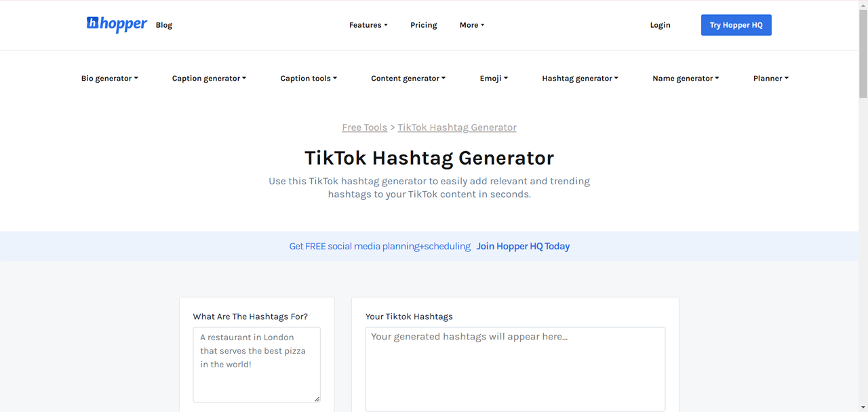This screenshot has height=412, width=868.
Task: Click the generated hashtags output area
Action: [x=515, y=369]
